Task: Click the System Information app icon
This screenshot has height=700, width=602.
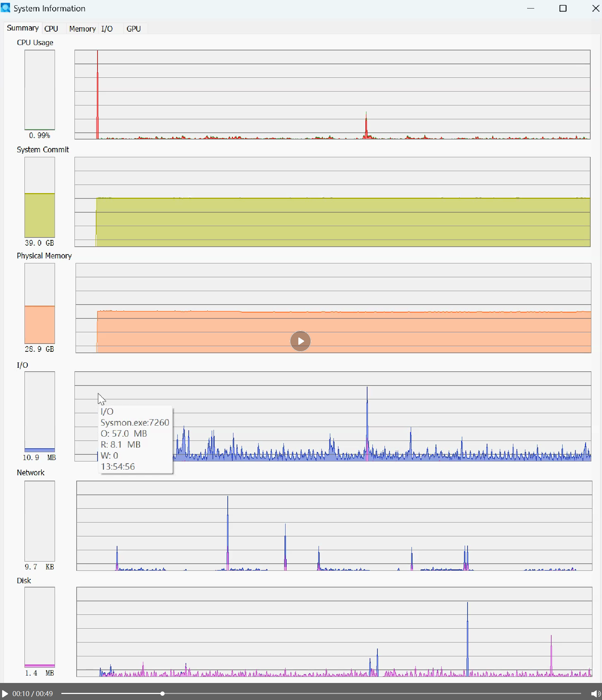Action: click(x=6, y=8)
